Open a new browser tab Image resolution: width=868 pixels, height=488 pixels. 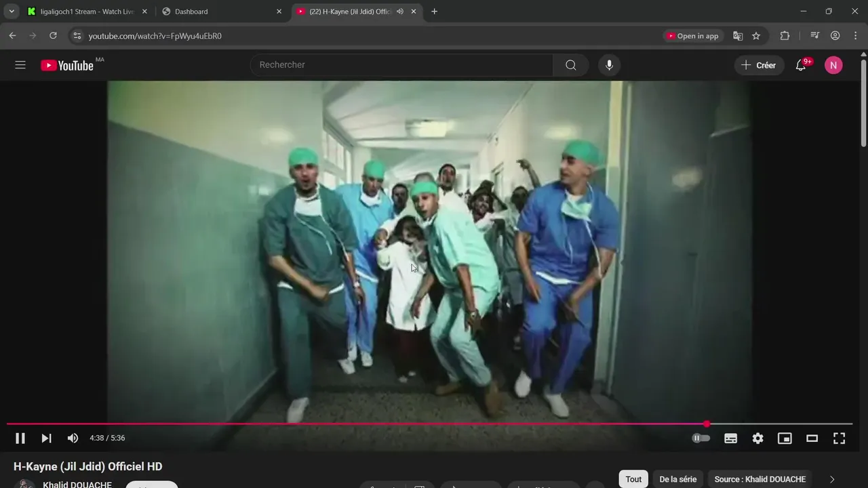click(434, 12)
